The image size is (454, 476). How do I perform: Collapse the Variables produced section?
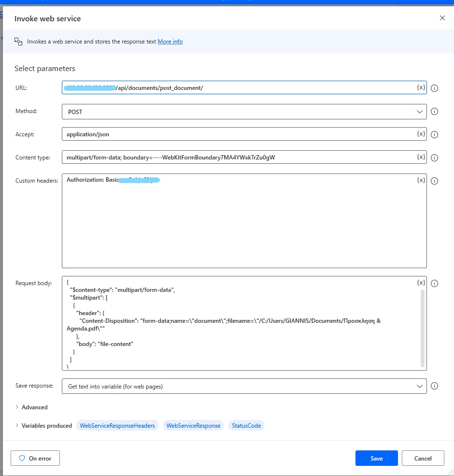pos(43,425)
